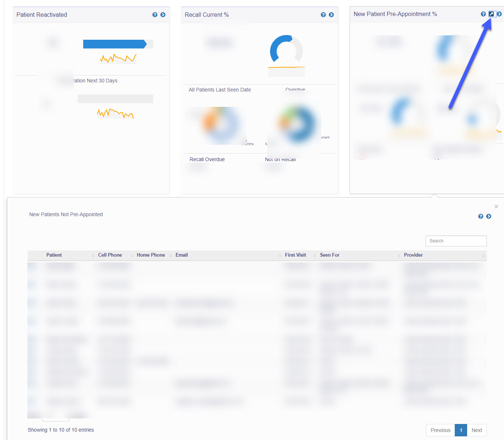Screen dimensions: 504x440
Task: Sort the table by Email header
Action: point(182,255)
